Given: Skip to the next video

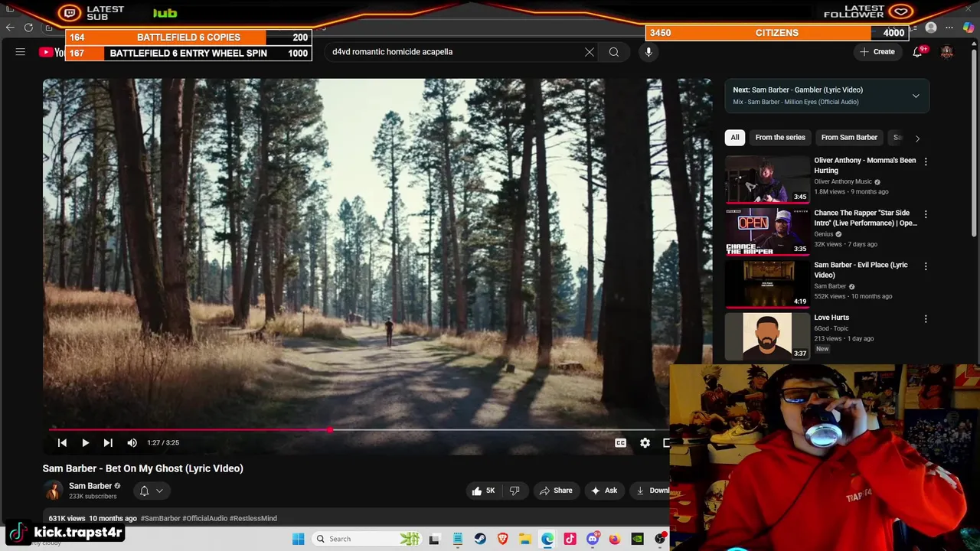Looking at the screenshot, I should [108, 442].
